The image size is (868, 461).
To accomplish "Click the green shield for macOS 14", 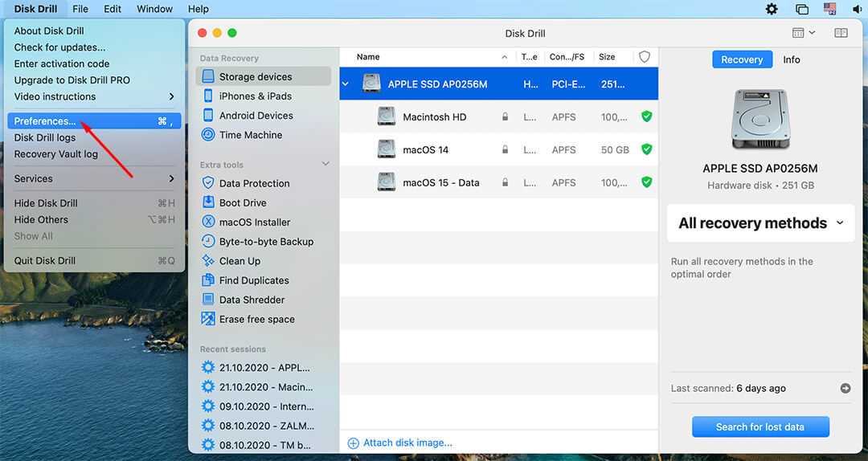I will click(646, 149).
